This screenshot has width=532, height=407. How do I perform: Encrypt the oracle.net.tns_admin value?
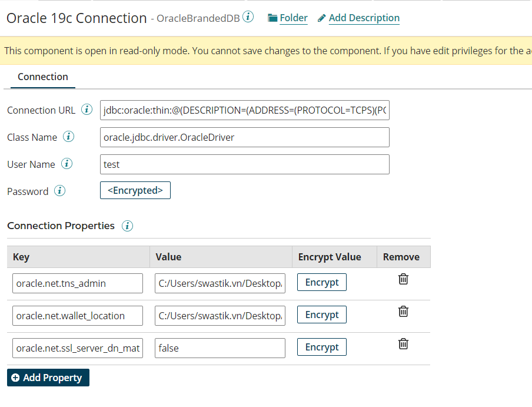[x=322, y=283]
